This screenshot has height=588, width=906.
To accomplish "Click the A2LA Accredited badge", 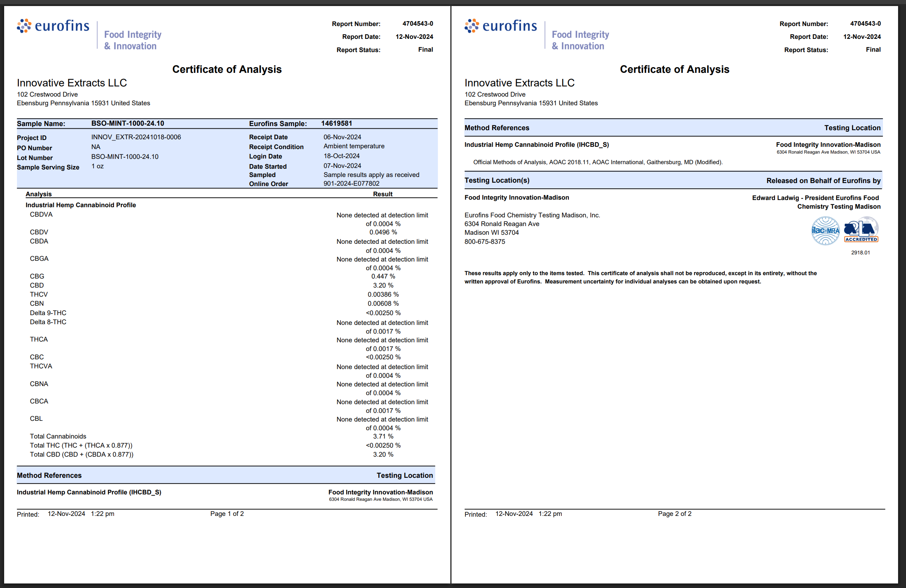I will (x=861, y=230).
